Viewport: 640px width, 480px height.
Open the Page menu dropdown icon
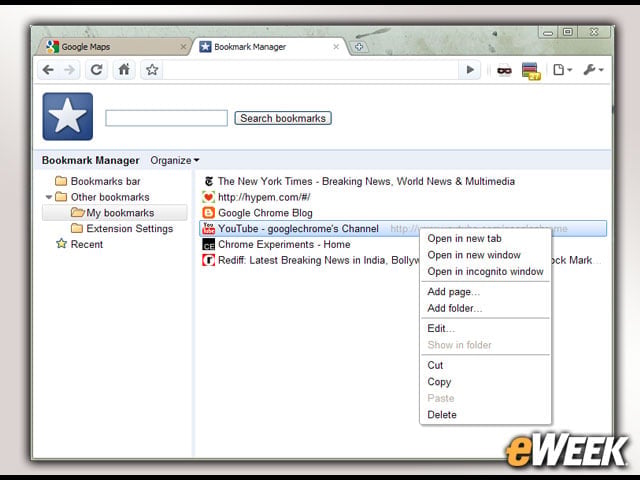coord(562,70)
